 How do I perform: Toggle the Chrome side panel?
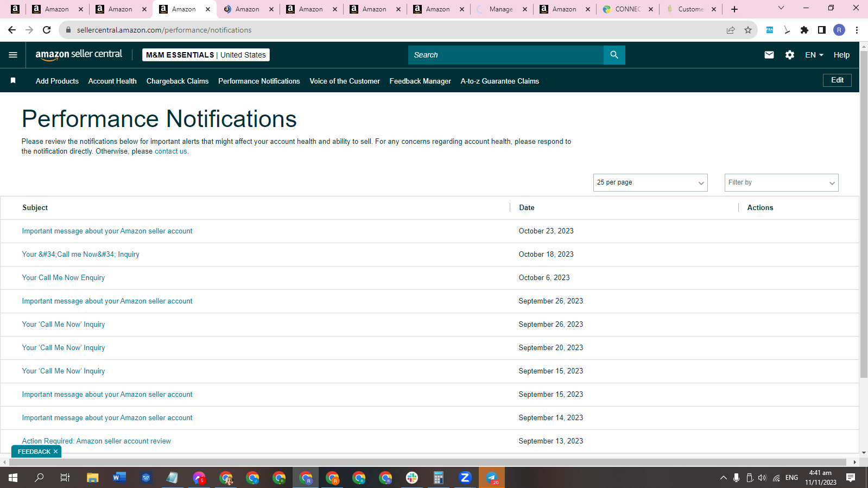pos(822,30)
